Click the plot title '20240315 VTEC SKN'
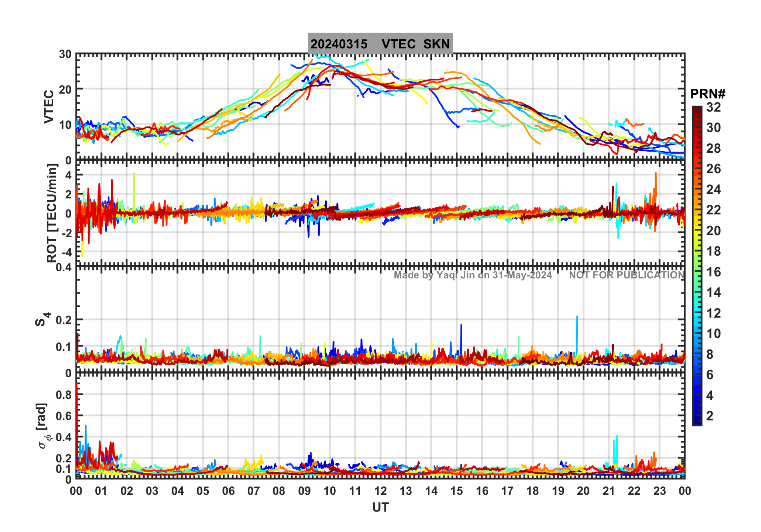Screen dimensions: 761x532 380,44
